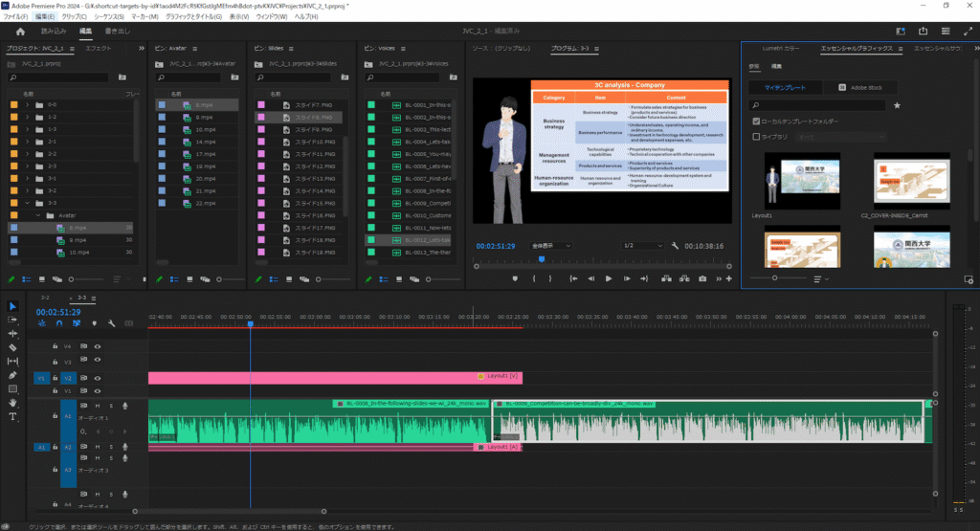Open the クリップ menu
980x531 pixels.
[75, 17]
